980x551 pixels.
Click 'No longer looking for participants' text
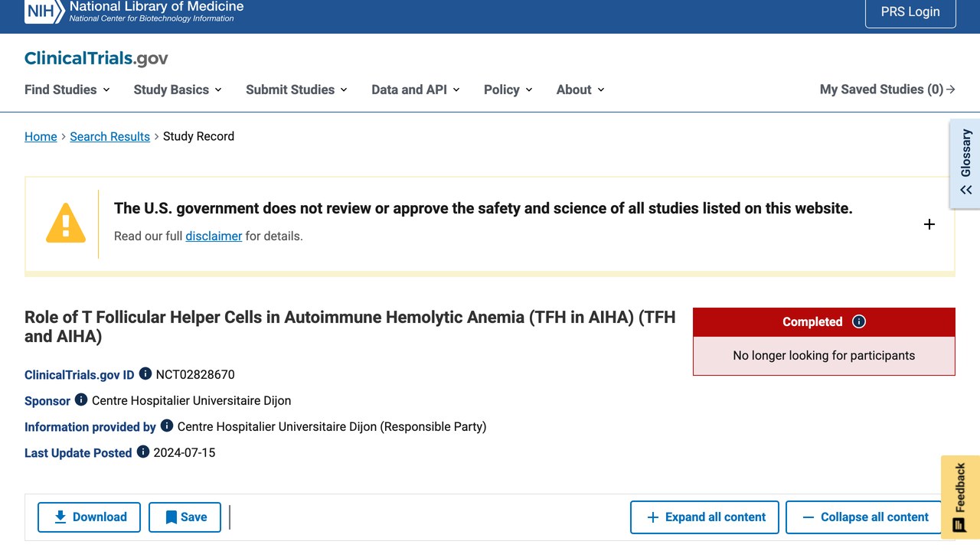tap(824, 355)
